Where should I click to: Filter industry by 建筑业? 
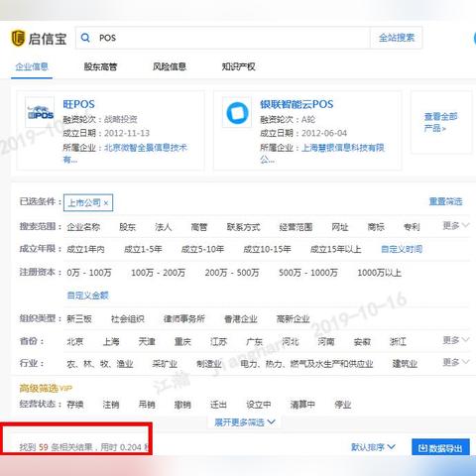tap(405, 364)
